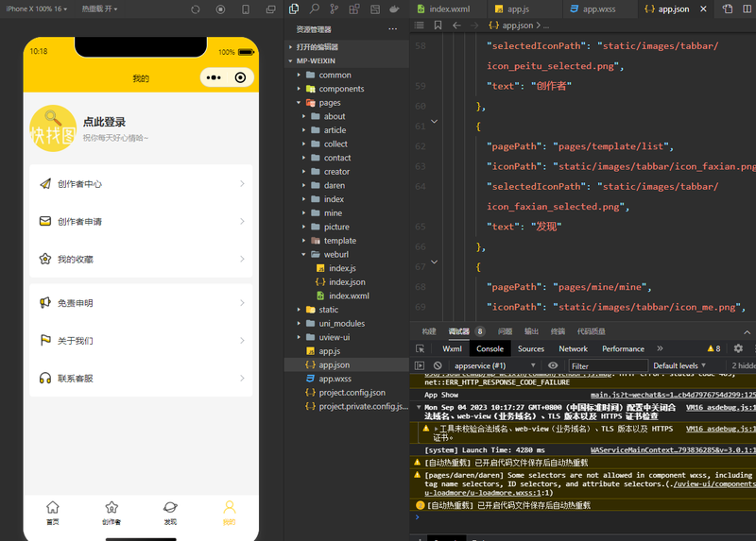
Task: Navigate forward with the right arrow icon
Action: pos(474,25)
